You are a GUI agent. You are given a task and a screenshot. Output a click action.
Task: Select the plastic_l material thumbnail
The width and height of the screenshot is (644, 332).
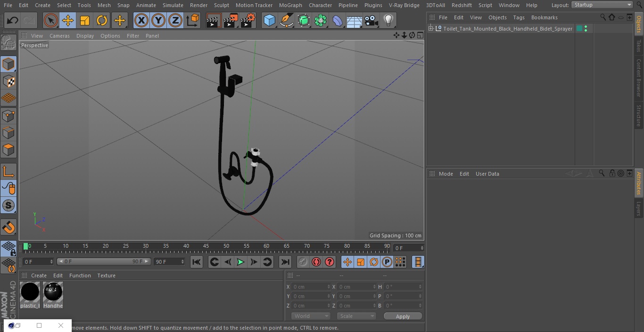30,295
